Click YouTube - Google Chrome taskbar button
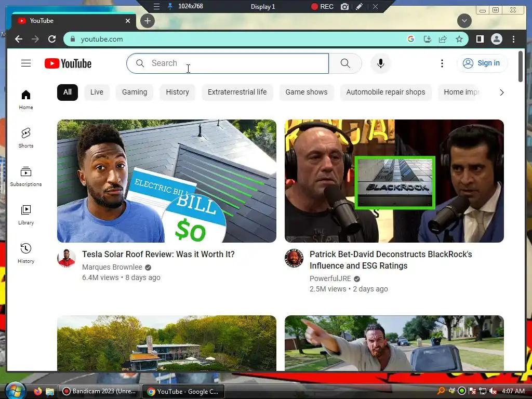 183,391
